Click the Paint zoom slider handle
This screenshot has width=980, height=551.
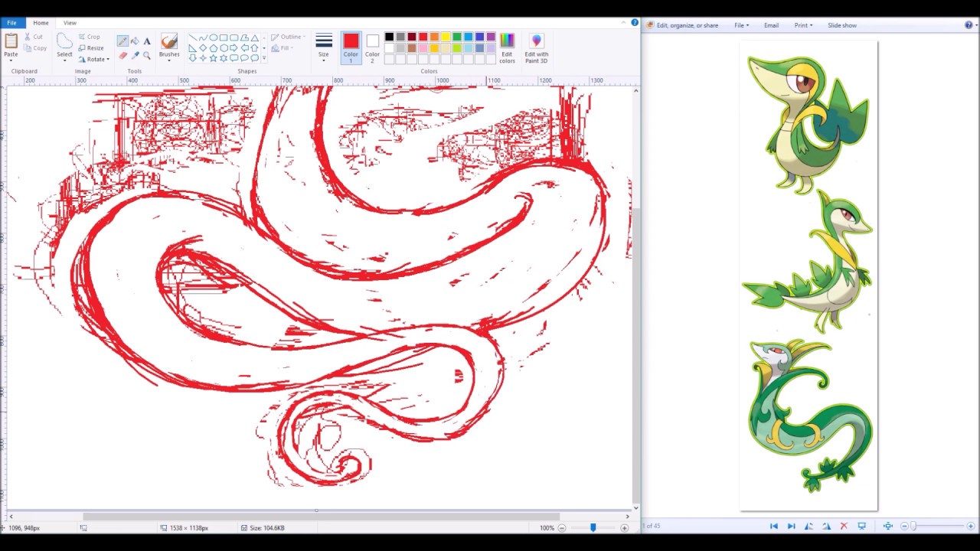(593, 528)
